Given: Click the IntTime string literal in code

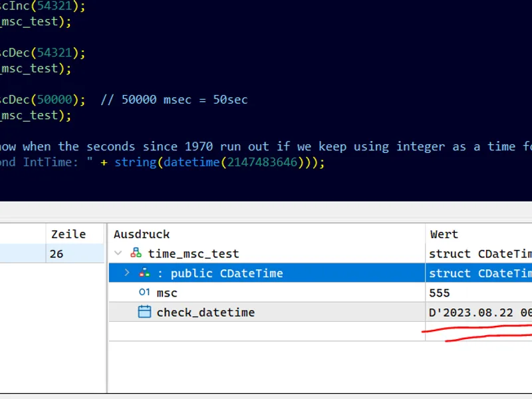Looking at the screenshot, I should (x=47, y=162).
